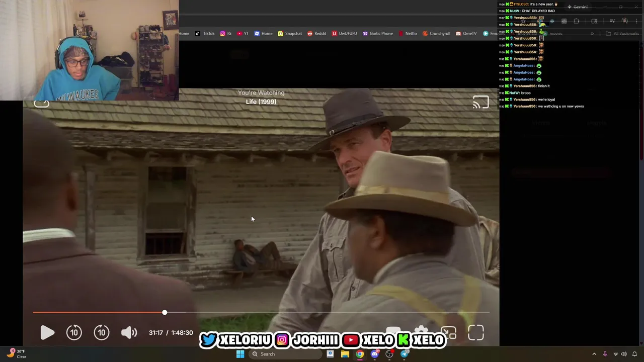Click the microphone tray icon
The height and width of the screenshot is (362, 644).
pyautogui.click(x=605, y=354)
